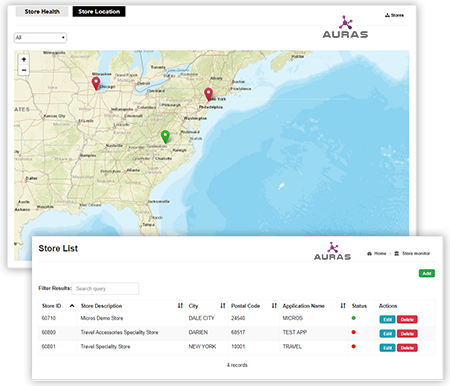Edit store 60801 Travel Specialty Store
Screen dimensions: 450x386
pyautogui.click(x=387, y=348)
